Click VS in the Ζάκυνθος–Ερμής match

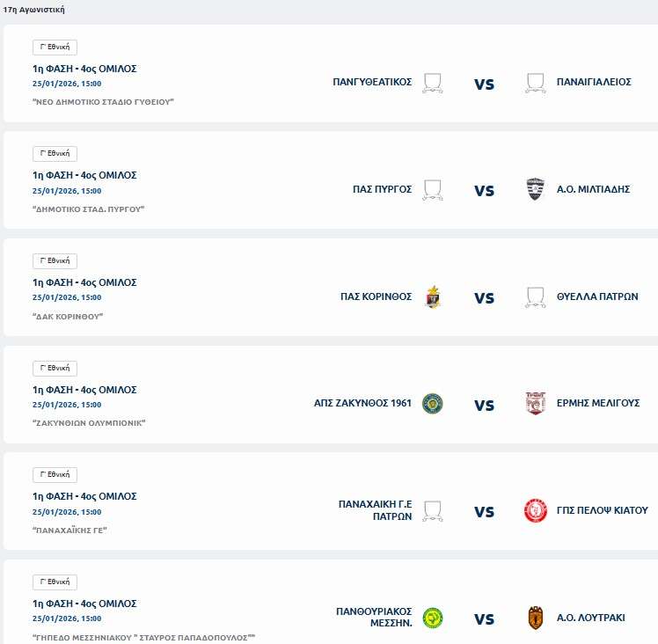[484, 405]
